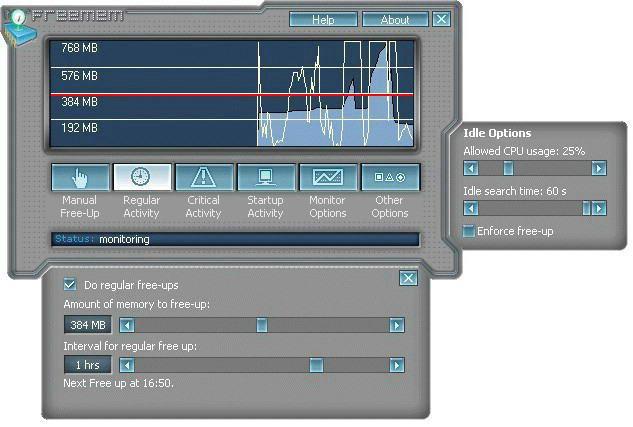Decrease interval for regular free up
The width and height of the screenshot is (633, 427).
(x=127, y=365)
